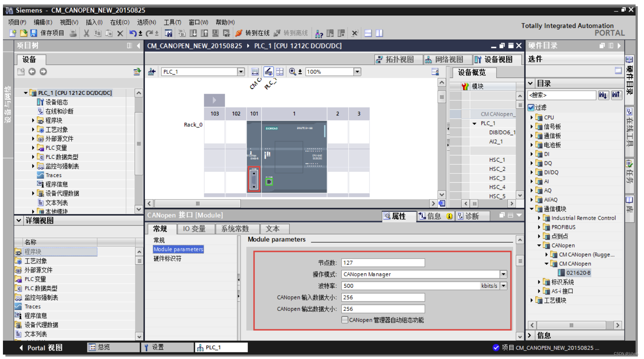The image size is (644, 359).
Task: Click the CANopen port on the module
Action: [x=254, y=179]
